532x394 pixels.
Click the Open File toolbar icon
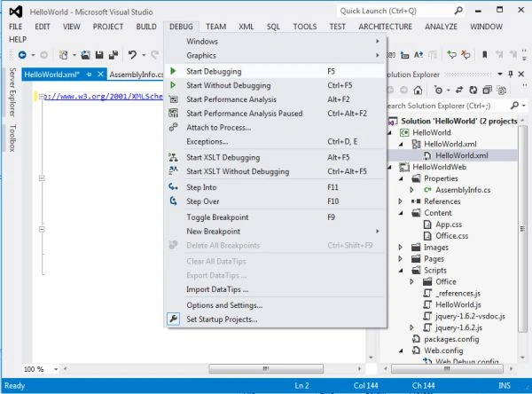[x=85, y=55]
